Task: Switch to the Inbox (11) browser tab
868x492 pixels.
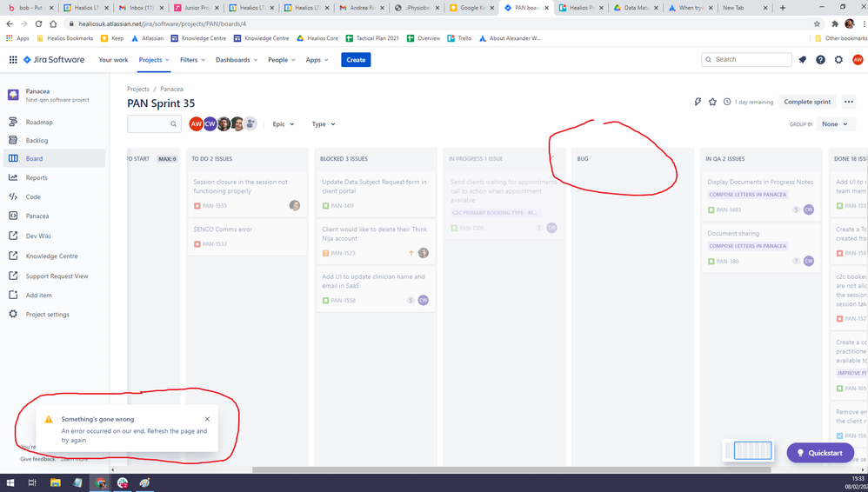Action: click(141, 8)
